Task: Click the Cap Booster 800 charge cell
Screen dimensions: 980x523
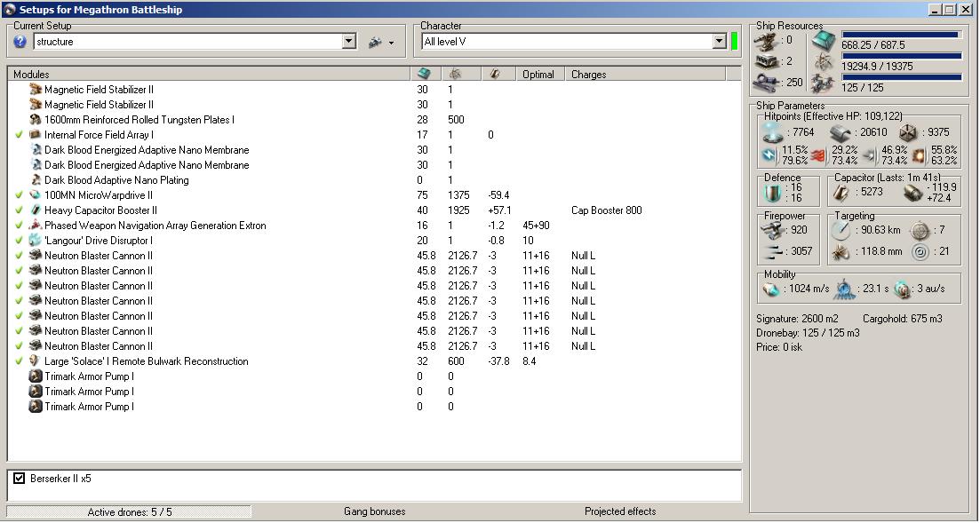Action: (x=606, y=210)
